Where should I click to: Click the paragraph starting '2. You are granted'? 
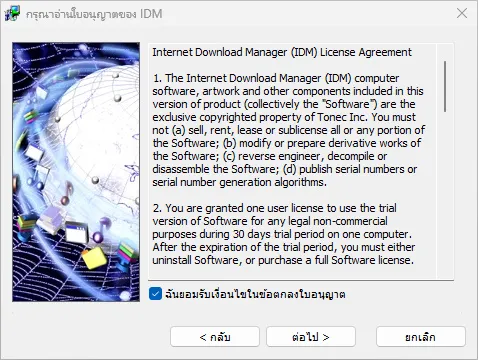[284, 234]
